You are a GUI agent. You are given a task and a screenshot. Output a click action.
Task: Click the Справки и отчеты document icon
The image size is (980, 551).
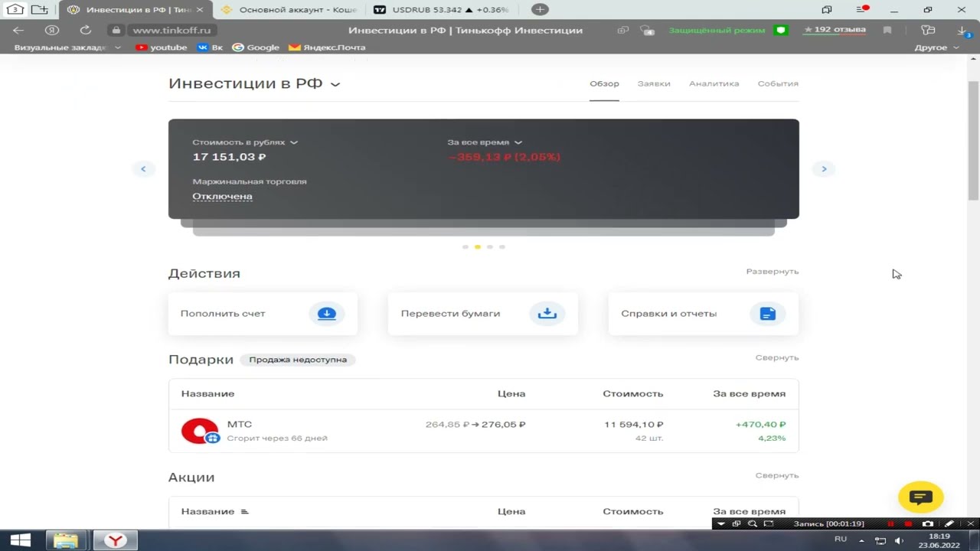(x=768, y=314)
